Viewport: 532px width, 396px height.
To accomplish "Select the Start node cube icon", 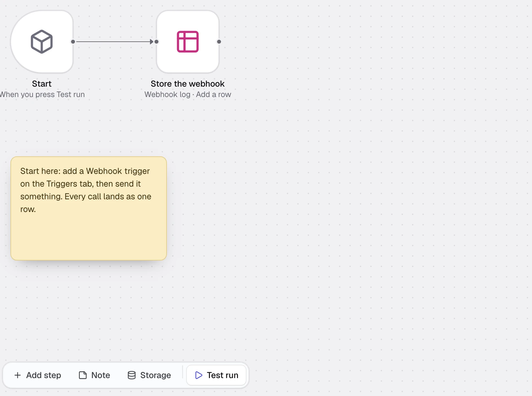I will click(x=42, y=42).
